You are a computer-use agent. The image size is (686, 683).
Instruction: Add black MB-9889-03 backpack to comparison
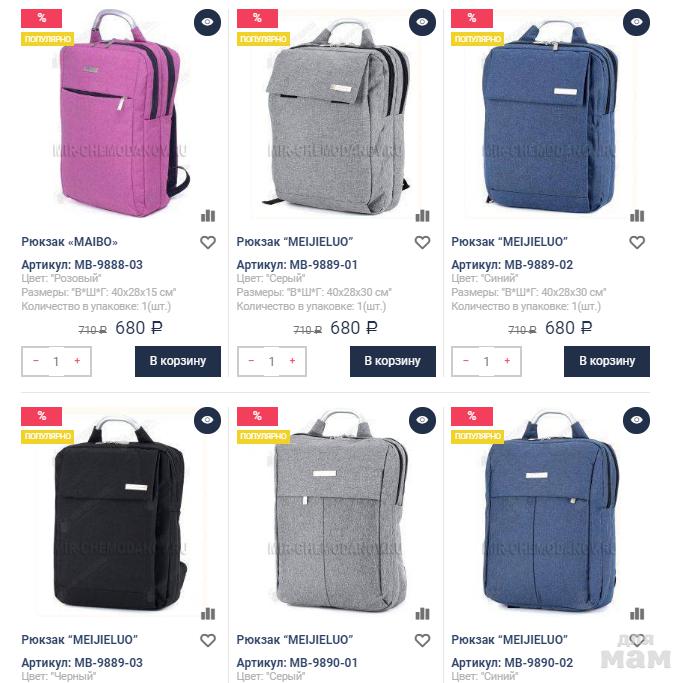click(208, 614)
